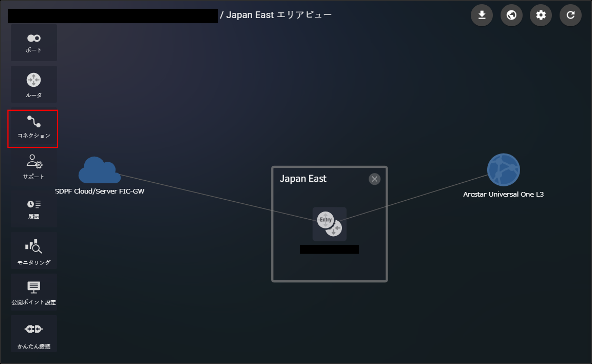592x364 pixels.
Task: Open 公開ポイント設定 settings menu
Action: 34,292
